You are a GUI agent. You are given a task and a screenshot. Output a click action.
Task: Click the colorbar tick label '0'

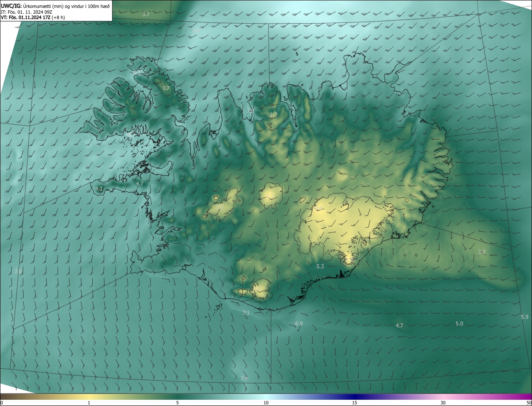pos(2,403)
